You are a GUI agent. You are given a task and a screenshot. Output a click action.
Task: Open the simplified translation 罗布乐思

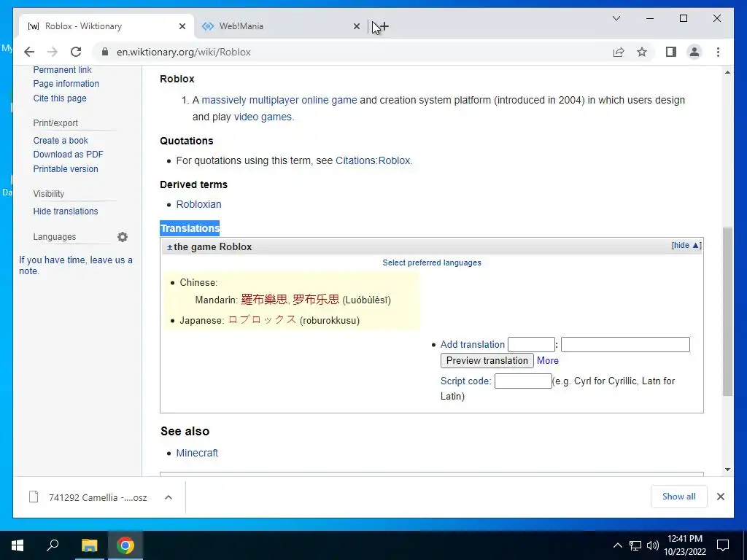click(x=316, y=300)
